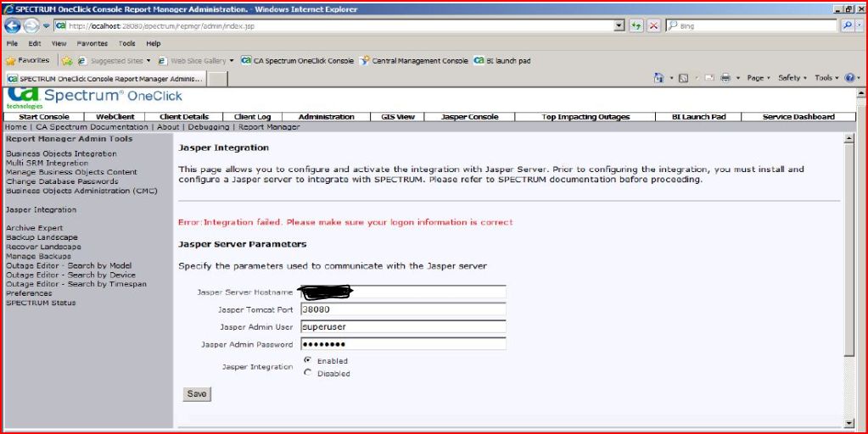This screenshot has height=434, width=868.
Task: Open a new blank browser tab
Action: [217, 79]
